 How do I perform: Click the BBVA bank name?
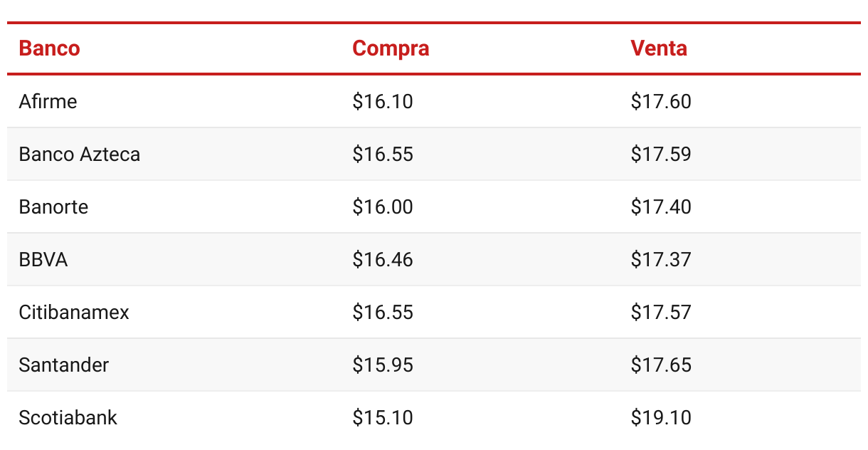tap(43, 259)
